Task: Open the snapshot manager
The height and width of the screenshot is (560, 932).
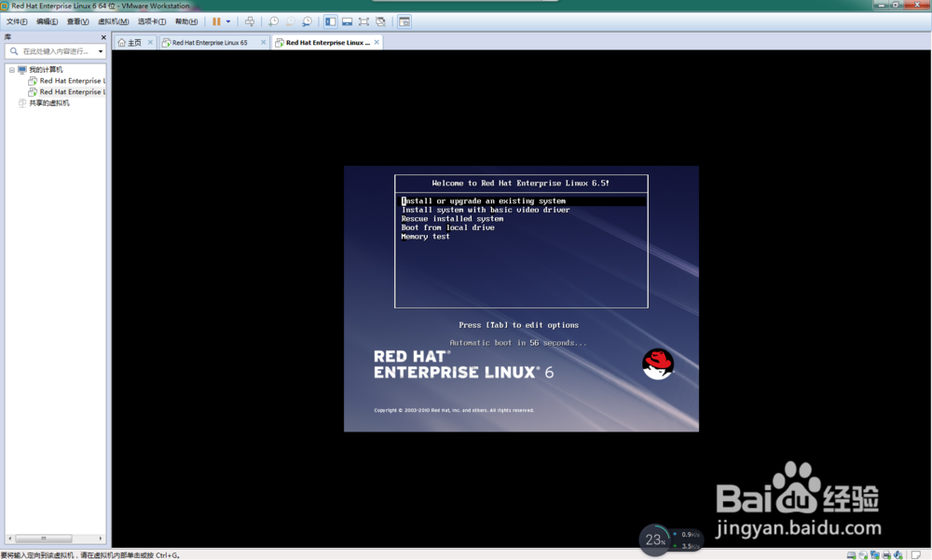Action: [307, 21]
